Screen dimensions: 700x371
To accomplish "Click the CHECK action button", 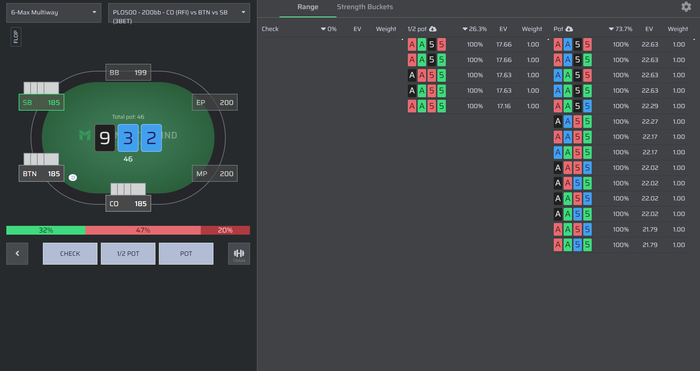I will 70,254.
